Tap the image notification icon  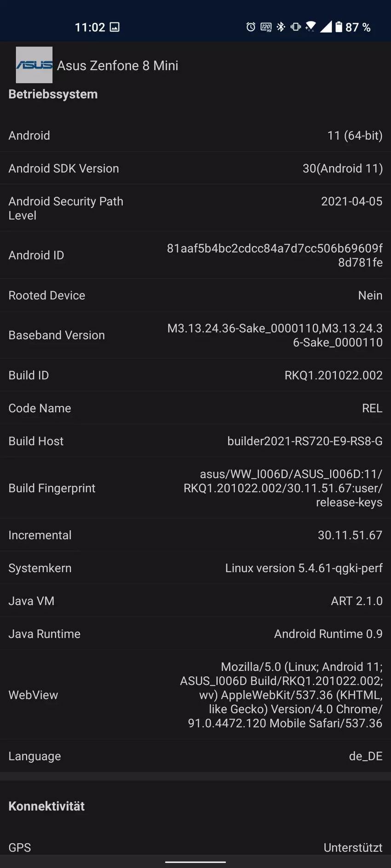pyautogui.click(x=115, y=27)
